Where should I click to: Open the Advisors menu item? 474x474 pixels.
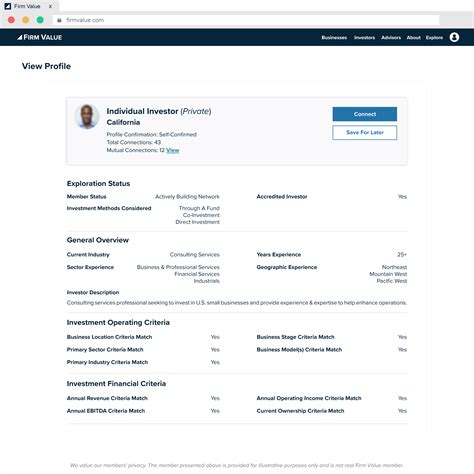[391, 38]
